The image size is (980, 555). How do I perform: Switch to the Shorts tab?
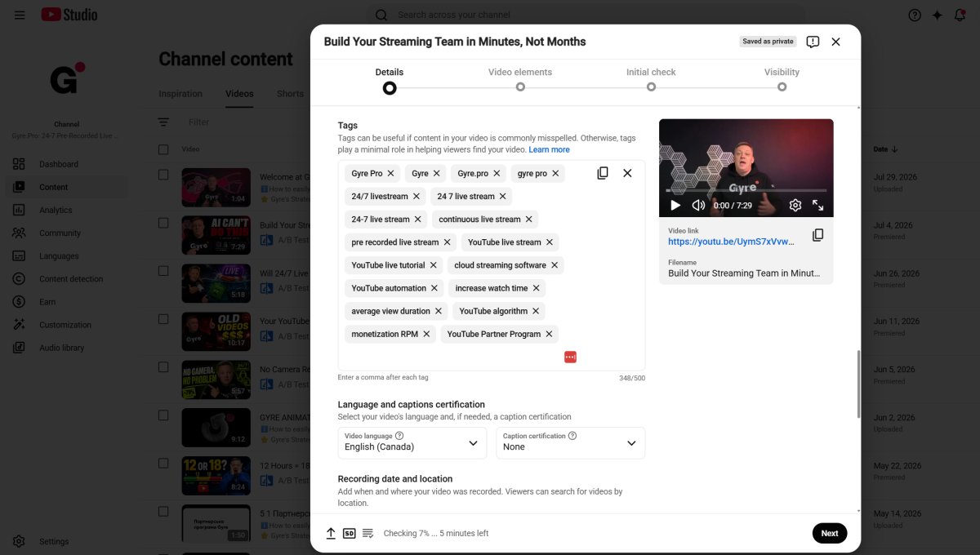[x=290, y=94]
